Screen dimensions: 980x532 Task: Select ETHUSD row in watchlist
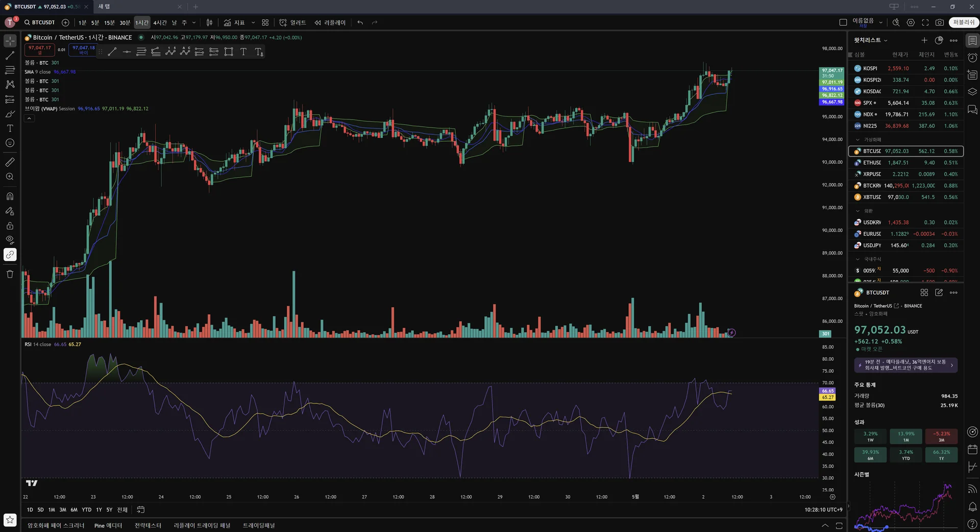pos(906,163)
